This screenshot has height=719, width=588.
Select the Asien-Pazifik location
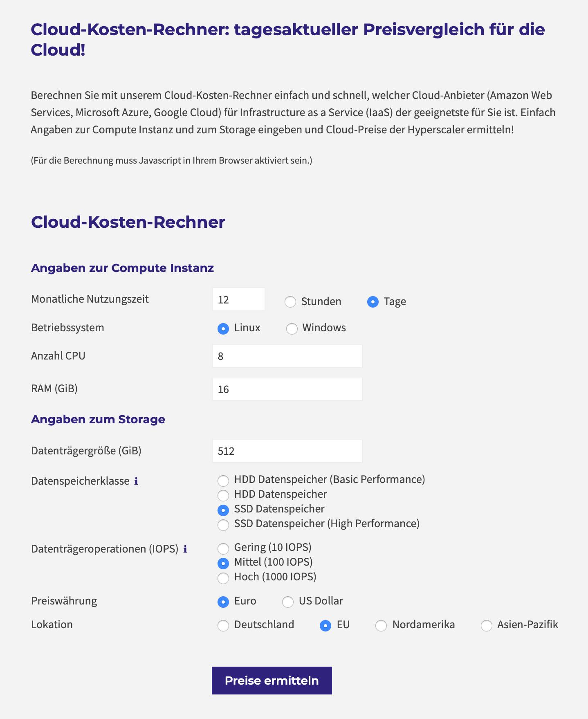tap(487, 625)
